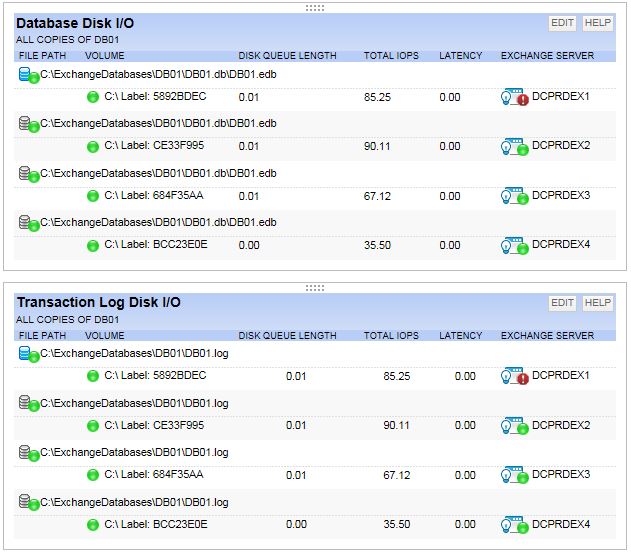The width and height of the screenshot is (631, 559).
Task: Click the gray database icon of the DB01.log row above BCC23E0E
Action: 29,503
